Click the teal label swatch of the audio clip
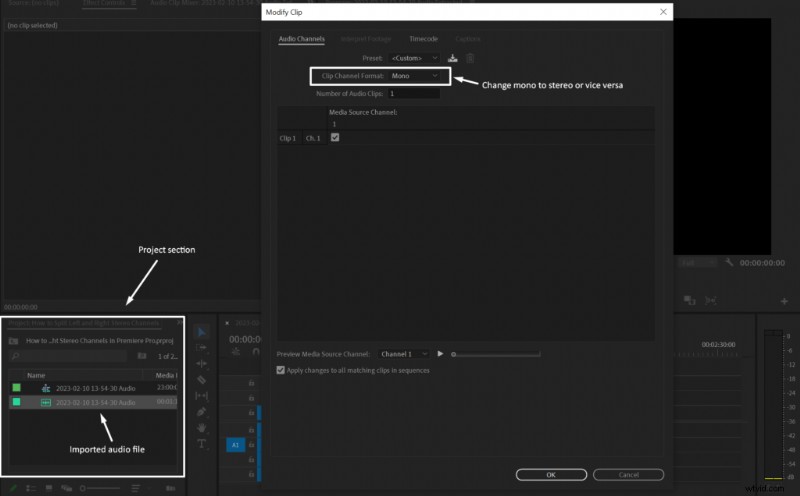 [x=16, y=402]
